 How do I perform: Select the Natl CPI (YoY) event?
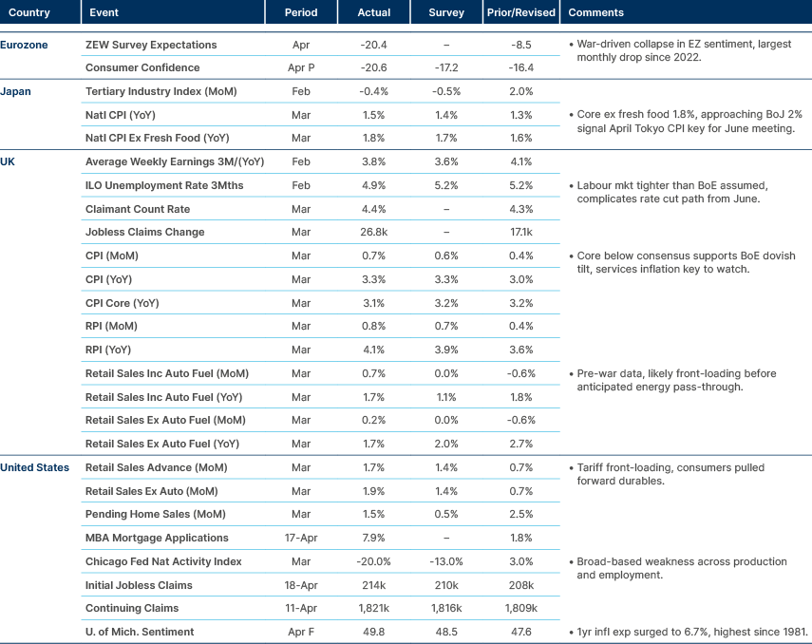click(x=116, y=115)
